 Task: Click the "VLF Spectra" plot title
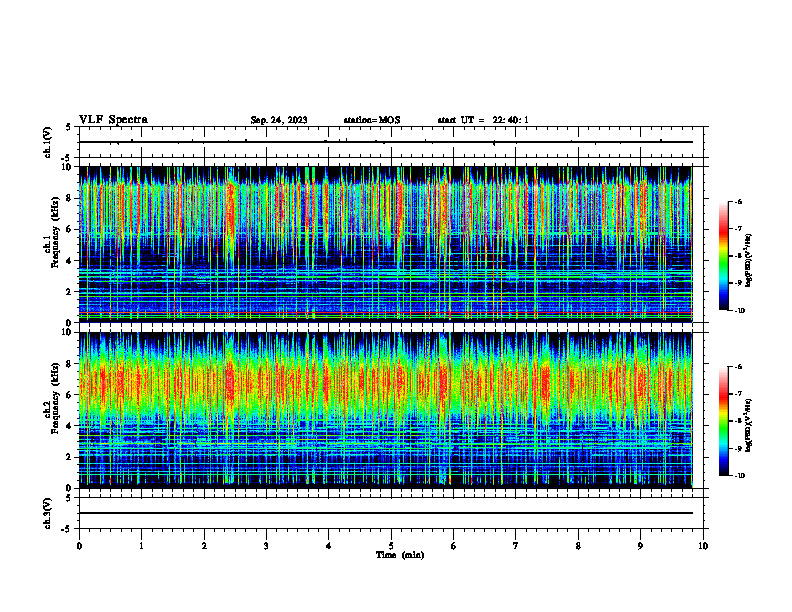[x=113, y=120]
